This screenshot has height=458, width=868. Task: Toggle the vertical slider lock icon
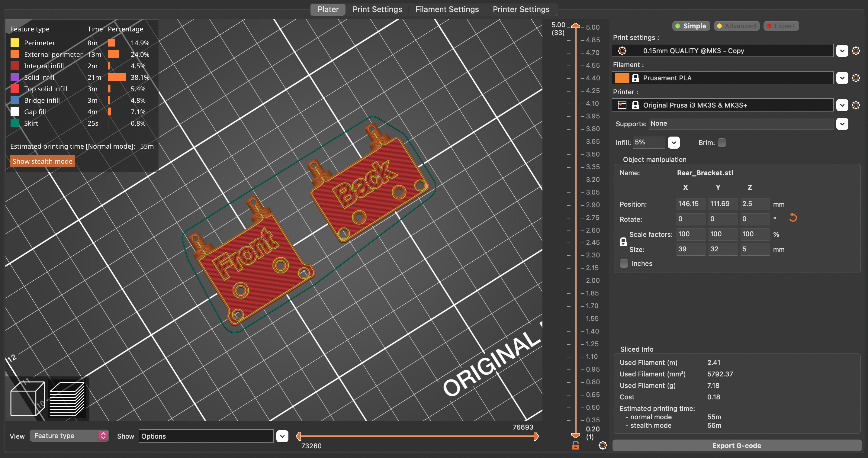(576, 446)
